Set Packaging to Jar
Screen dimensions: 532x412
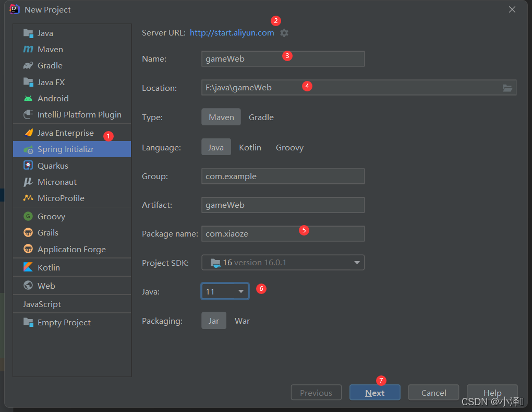pos(214,321)
